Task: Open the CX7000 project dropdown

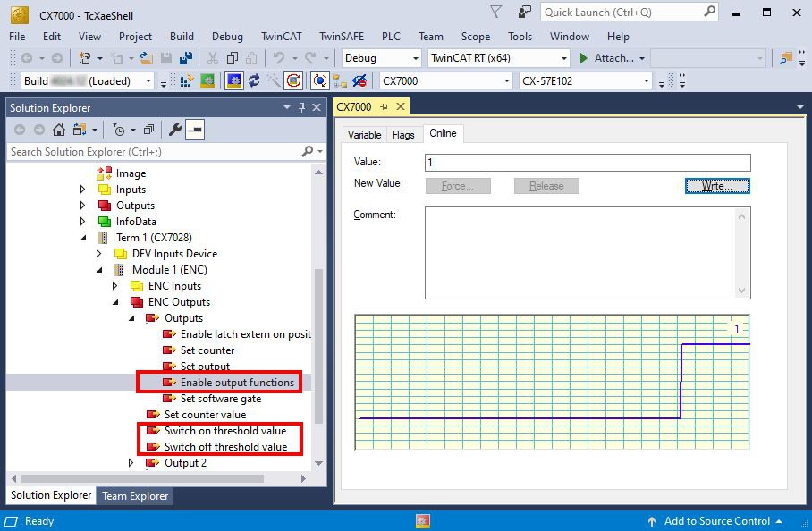Action: click(506, 80)
